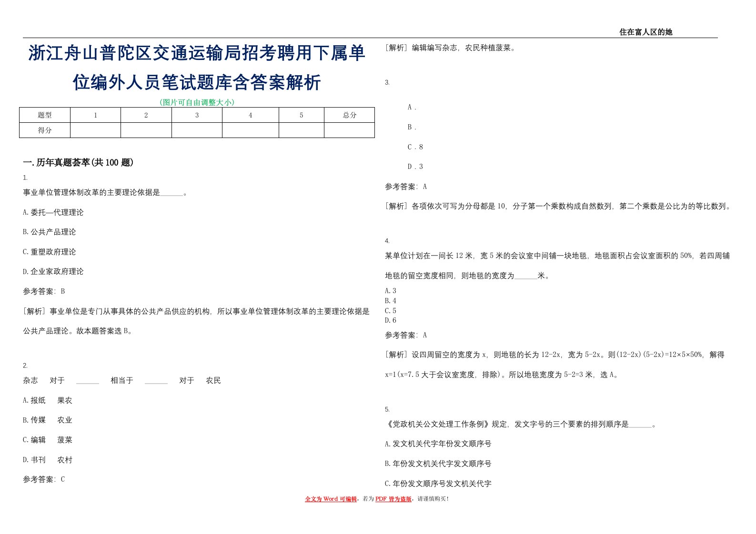Select option B.传媒 农业
The image size is (756, 534).
click(48, 420)
